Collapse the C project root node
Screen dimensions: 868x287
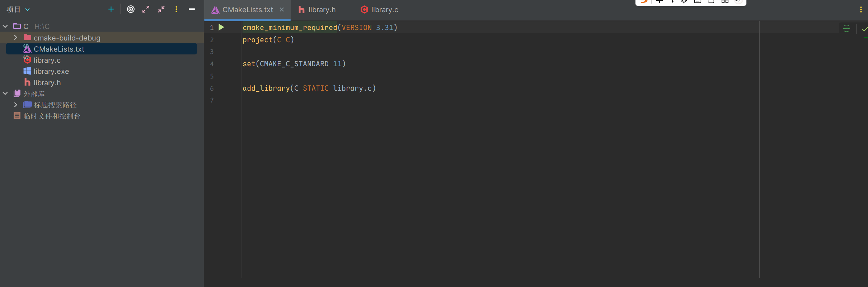point(5,26)
